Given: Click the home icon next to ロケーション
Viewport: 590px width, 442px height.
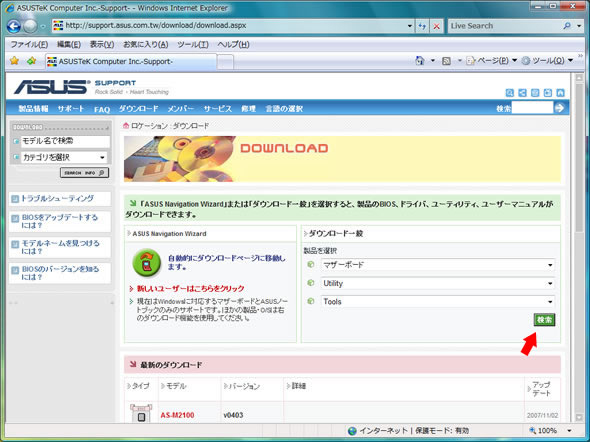Looking at the screenshot, I should [x=126, y=126].
